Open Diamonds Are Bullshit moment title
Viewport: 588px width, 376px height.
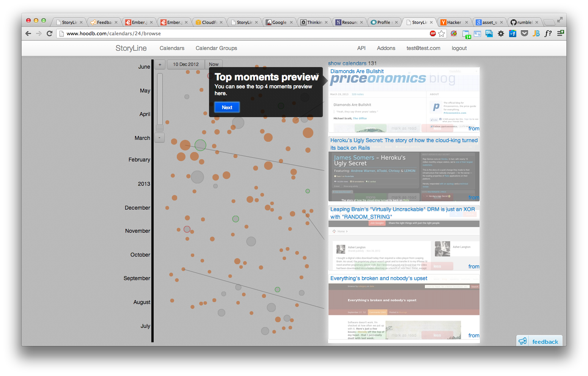click(x=357, y=71)
